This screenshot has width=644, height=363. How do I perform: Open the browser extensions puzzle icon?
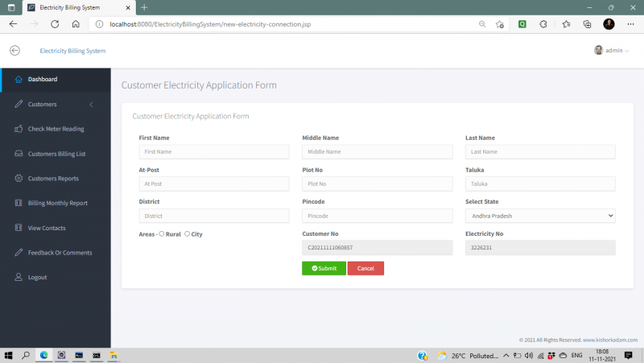543,24
